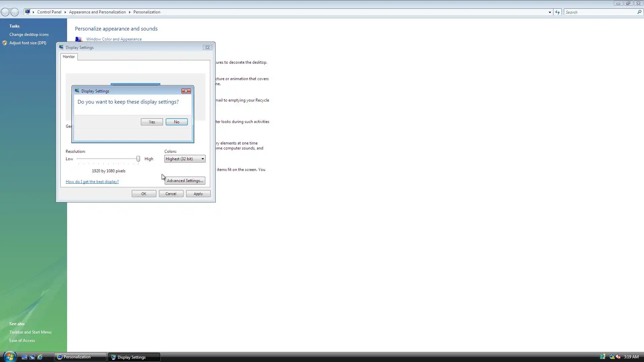The image size is (644, 362).
Task: Click the Back navigation arrow button
Action: (x=5, y=12)
